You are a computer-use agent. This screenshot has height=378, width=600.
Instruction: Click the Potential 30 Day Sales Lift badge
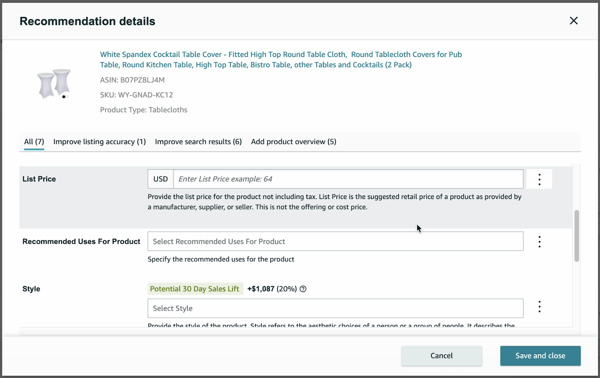coord(195,289)
